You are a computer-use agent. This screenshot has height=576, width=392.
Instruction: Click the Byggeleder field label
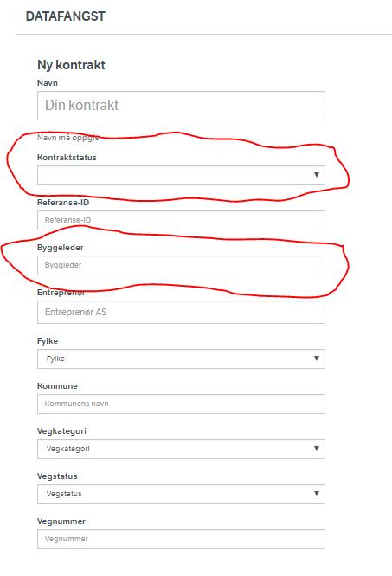click(x=61, y=248)
